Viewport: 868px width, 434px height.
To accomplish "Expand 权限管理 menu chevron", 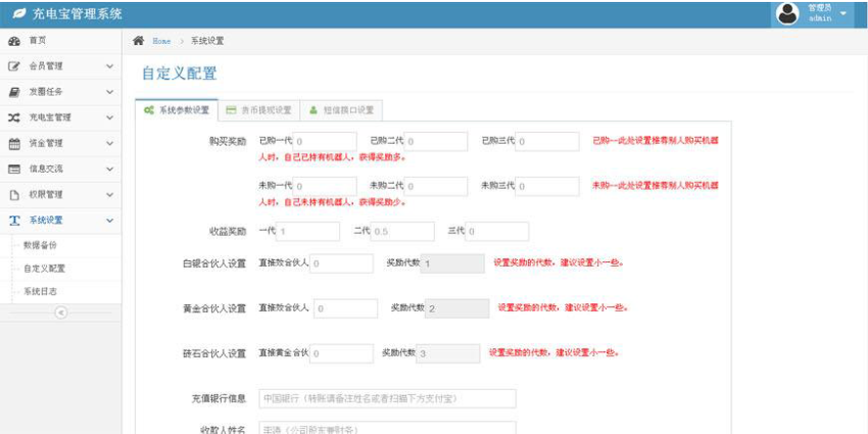I will (109, 195).
